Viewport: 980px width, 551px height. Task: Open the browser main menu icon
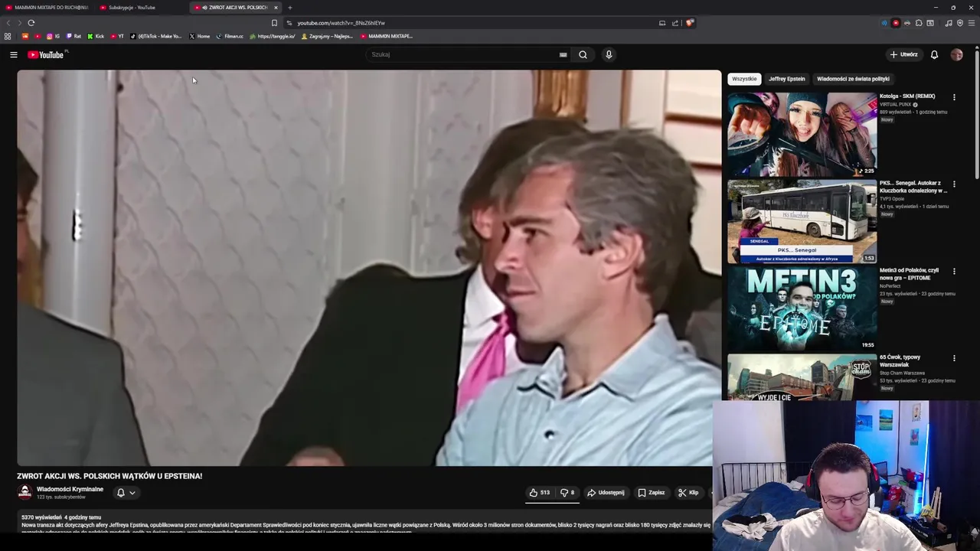tap(972, 23)
